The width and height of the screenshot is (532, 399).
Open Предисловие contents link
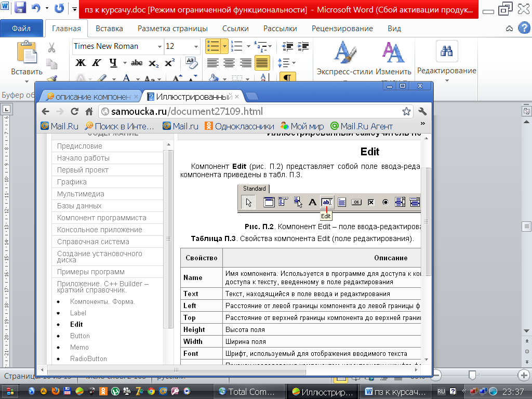(x=79, y=146)
